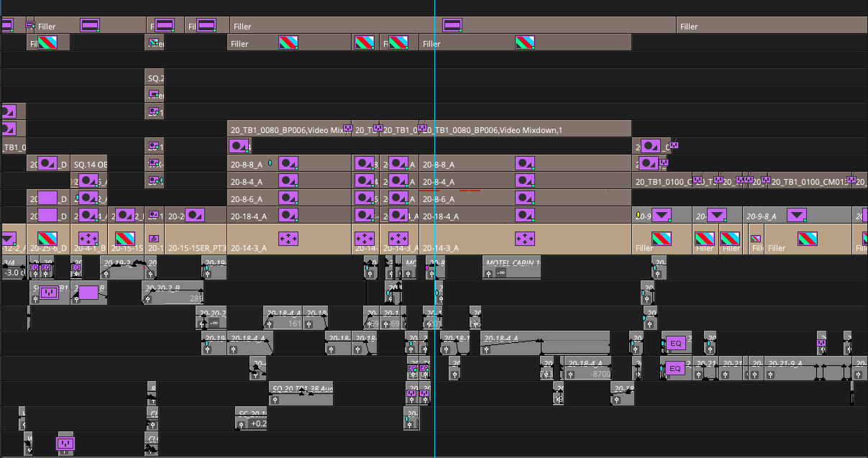Open plug-in icon beside blank purple audio effect
The image size is (868, 458).
click(48, 292)
